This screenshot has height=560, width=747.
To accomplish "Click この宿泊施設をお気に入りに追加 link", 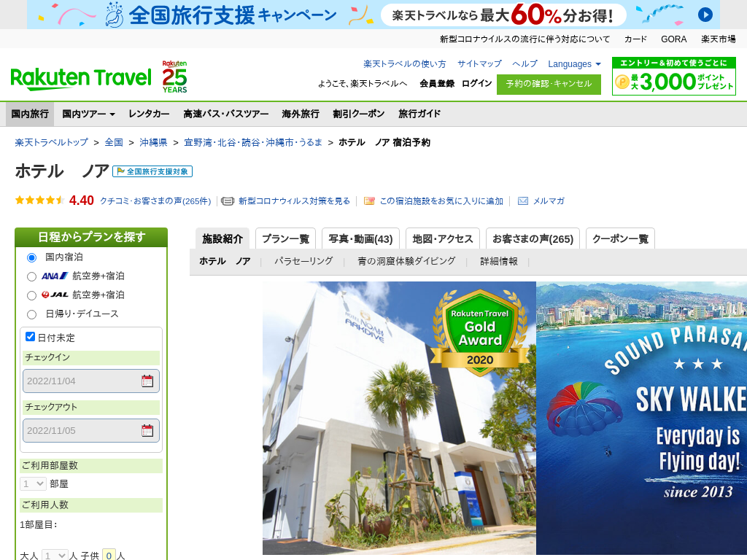I will [x=441, y=201].
